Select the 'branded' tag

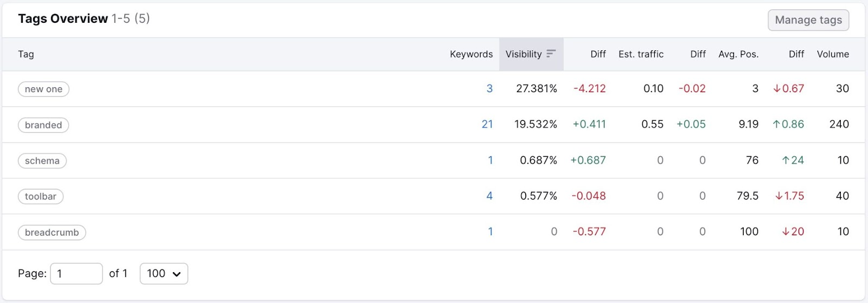43,125
